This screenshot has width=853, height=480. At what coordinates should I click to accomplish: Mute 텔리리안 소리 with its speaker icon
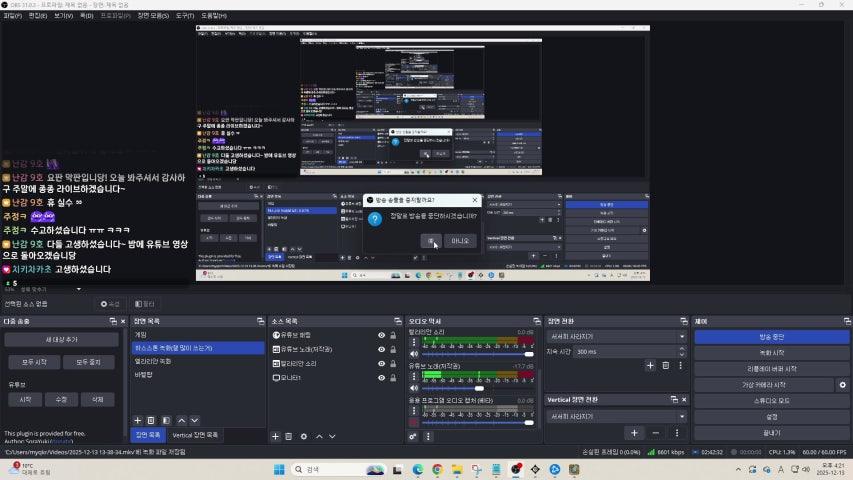(413, 354)
